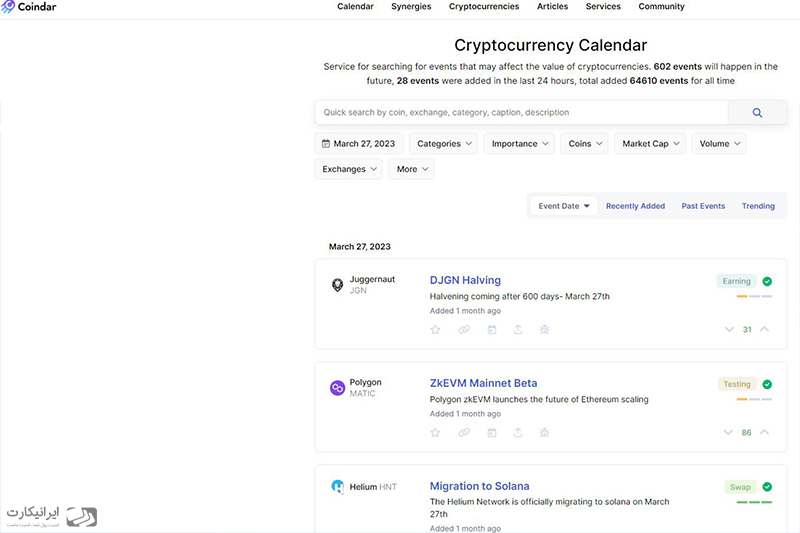Copy link of the DJGN Halving event
800x533 pixels.
(464, 329)
